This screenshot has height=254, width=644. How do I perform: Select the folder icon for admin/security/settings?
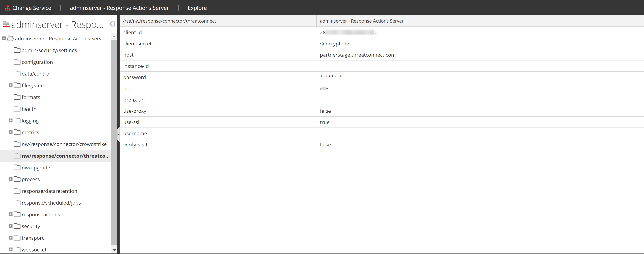(17, 50)
